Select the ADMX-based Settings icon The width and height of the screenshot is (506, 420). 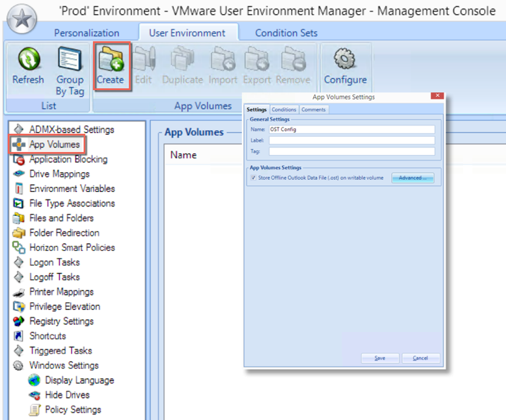tap(19, 129)
